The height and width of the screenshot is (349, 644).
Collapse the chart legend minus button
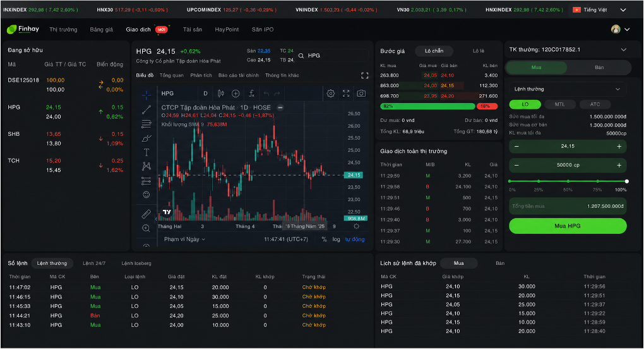280,107
